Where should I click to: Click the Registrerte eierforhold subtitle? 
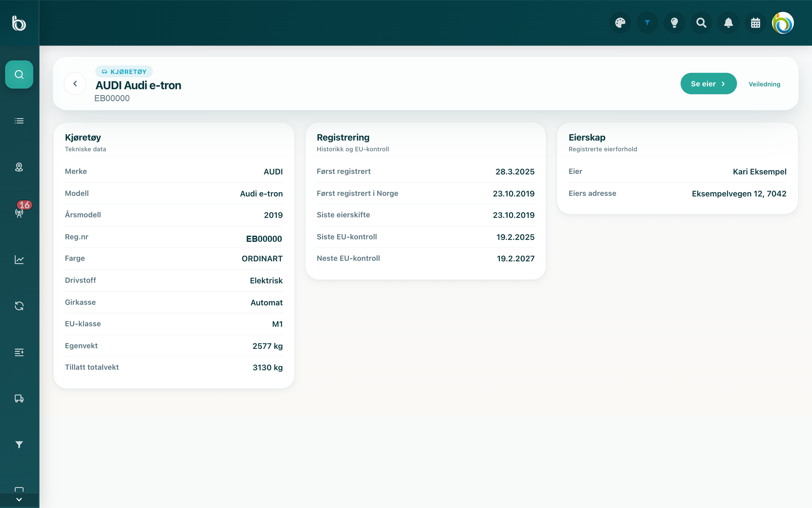click(x=603, y=149)
